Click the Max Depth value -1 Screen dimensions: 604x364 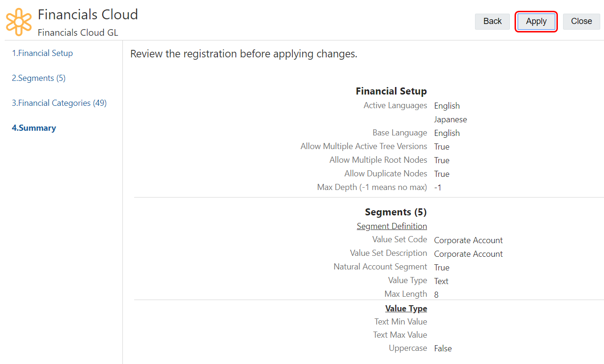[438, 188]
